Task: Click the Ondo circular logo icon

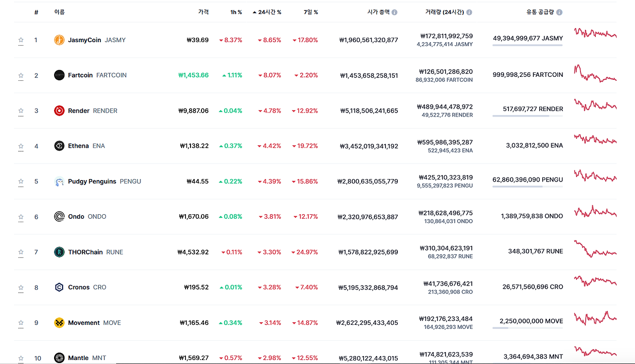Action: click(x=59, y=217)
